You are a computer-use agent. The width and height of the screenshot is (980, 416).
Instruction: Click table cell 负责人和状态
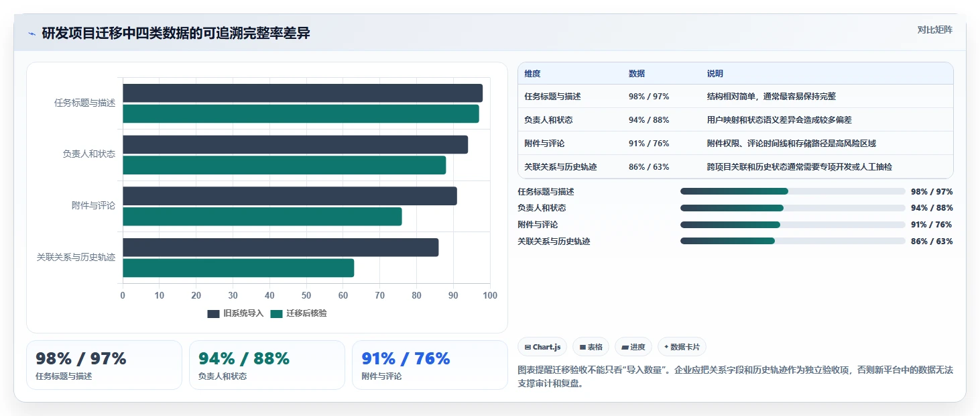[548, 120]
